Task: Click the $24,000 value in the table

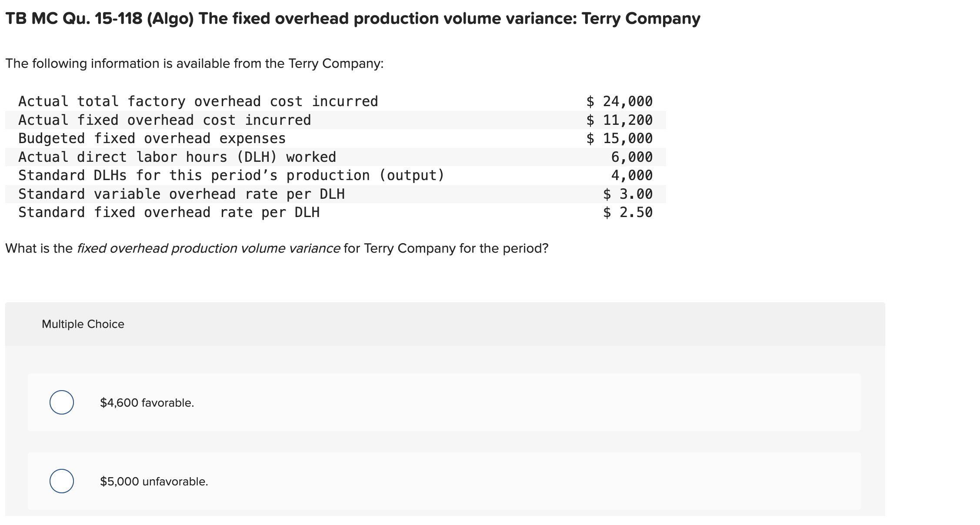Action: click(620, 101)
